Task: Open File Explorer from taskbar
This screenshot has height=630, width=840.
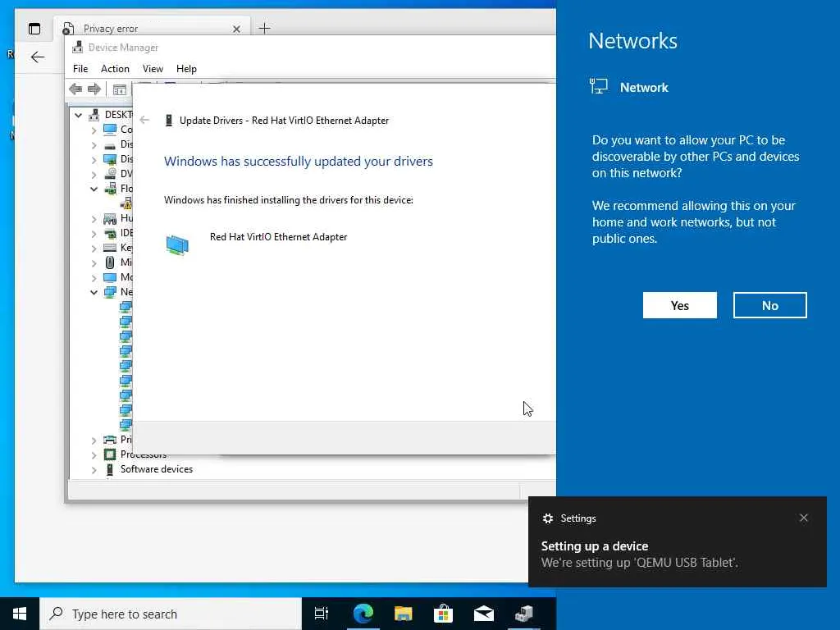Action: [403, 614]
